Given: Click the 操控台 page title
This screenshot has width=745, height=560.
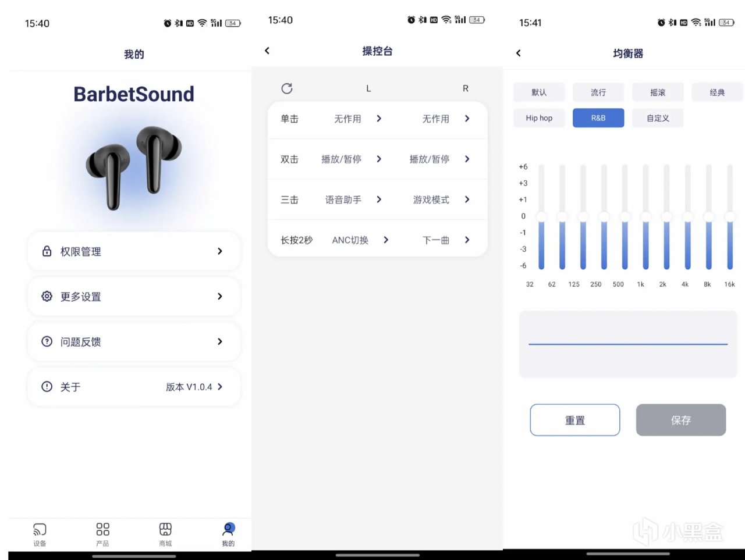Looking at the screenshot, I should [x=377, y=51].
